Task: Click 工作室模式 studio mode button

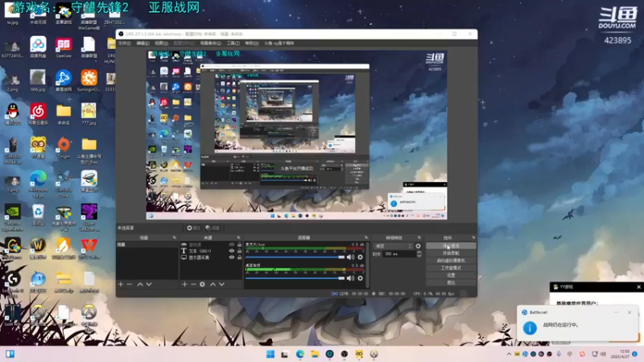Action: pos(451,268)
